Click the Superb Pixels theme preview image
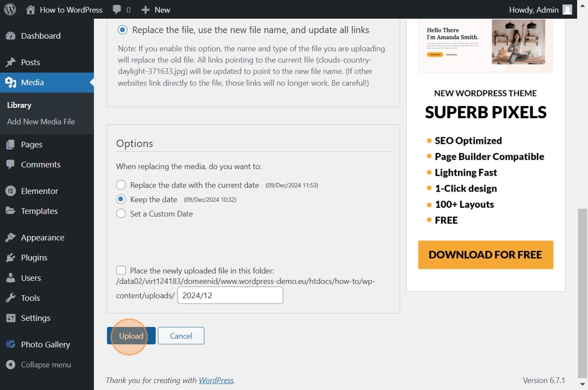588x390 pixels. pyautogui.click(x=486, y=45)
